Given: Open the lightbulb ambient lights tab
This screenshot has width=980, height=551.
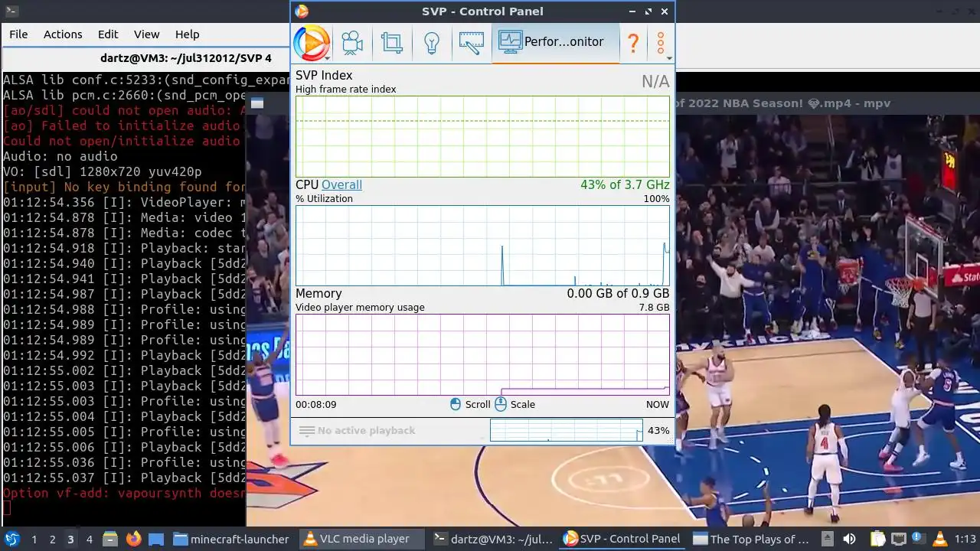Looking at the screenshot, I should click(431, 43).
